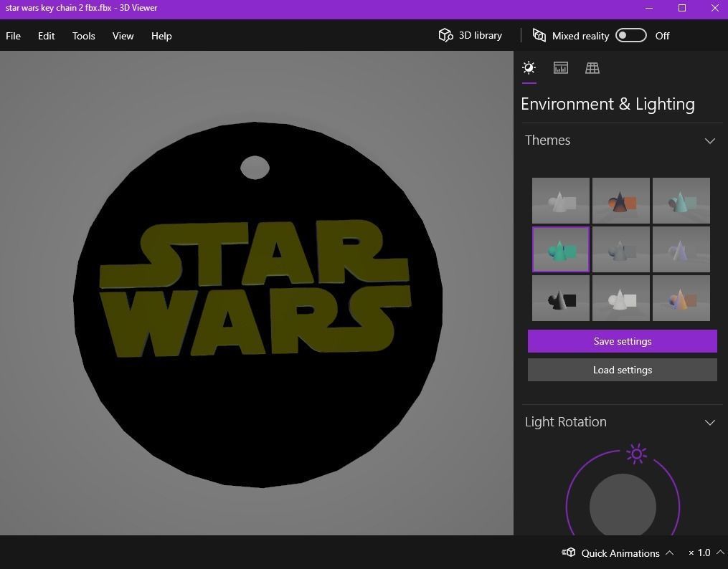The image size is (728, 569).
Task: Collapse the Themes section
Action: (709, 140)
